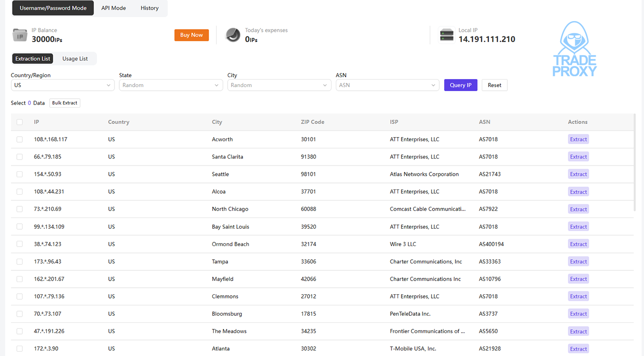The height and width of the screenshot is (356, 644).
Task: Click the Trade Proxy hacker logo
Action: 574,49
